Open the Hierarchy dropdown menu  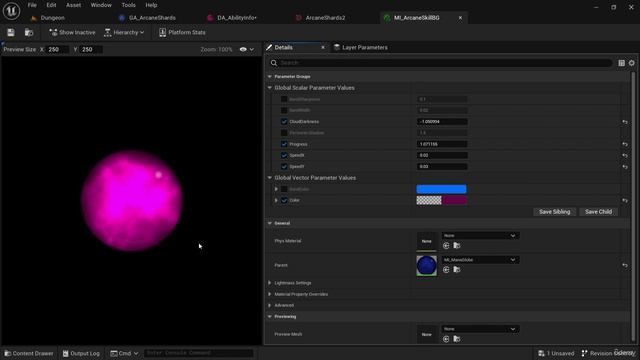(x=124, y=32)
